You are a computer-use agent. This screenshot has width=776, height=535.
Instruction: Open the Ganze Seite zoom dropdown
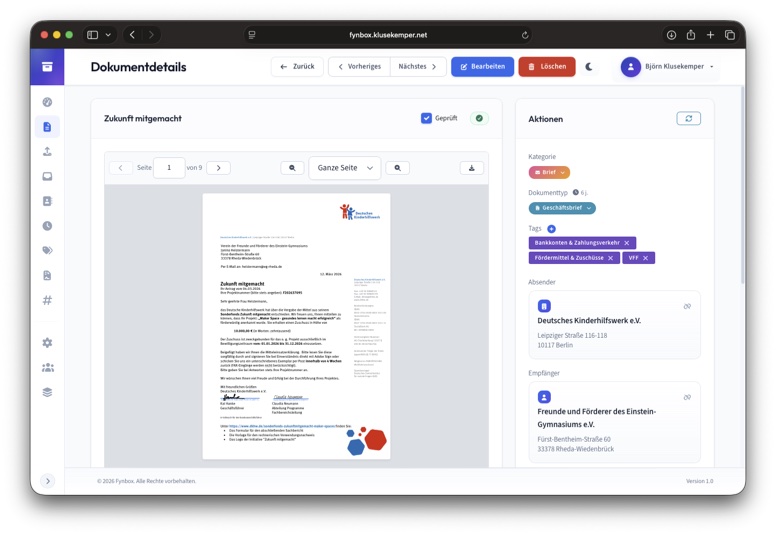[344, 168]
